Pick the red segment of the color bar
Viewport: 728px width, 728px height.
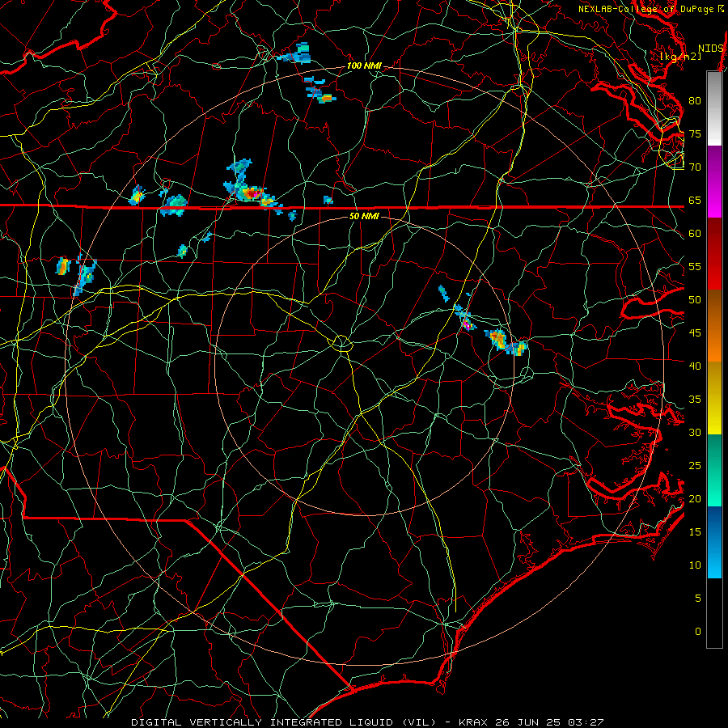(x=714, y=254)
